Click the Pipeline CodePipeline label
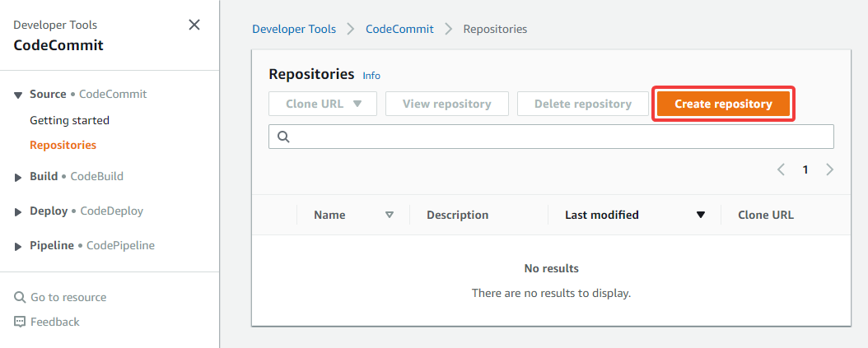The width and height of the screenshot is (868, 348). [x=92, y=245]
